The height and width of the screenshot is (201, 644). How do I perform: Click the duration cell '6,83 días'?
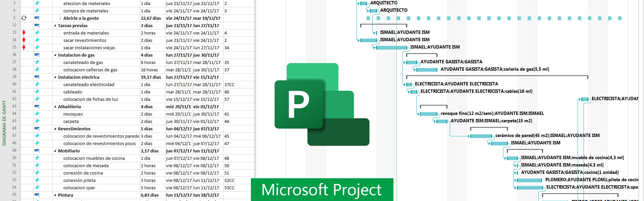coord(150,195)
